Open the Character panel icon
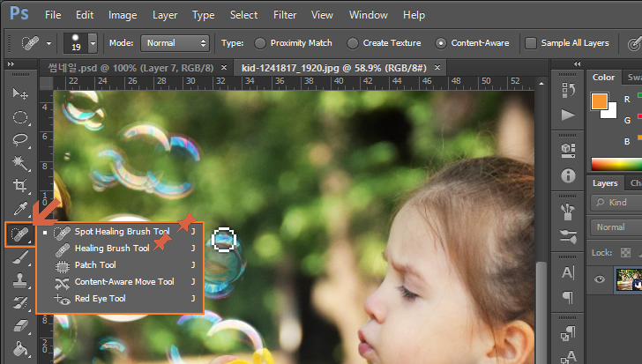642x364 pixels. (x=568, y=272)
